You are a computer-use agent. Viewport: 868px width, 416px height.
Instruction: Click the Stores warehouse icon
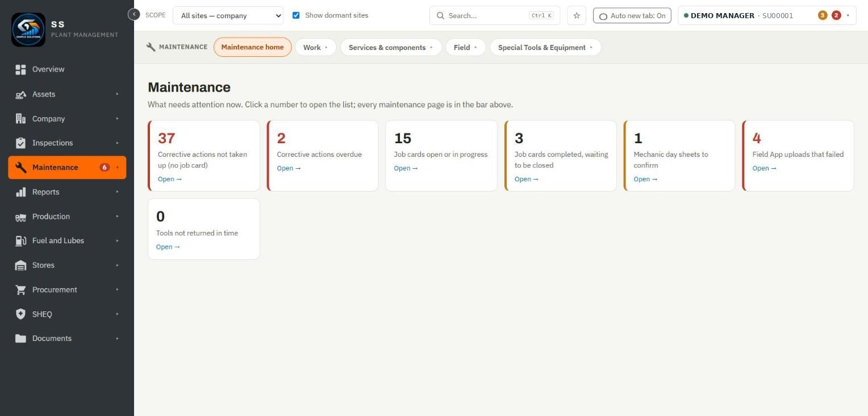coord(21,265)
